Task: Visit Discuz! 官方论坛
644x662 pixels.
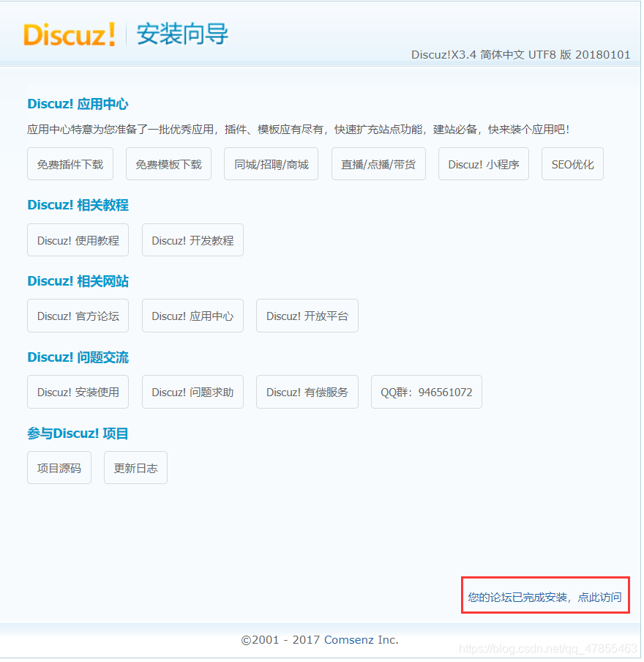Action: point(78,316)
